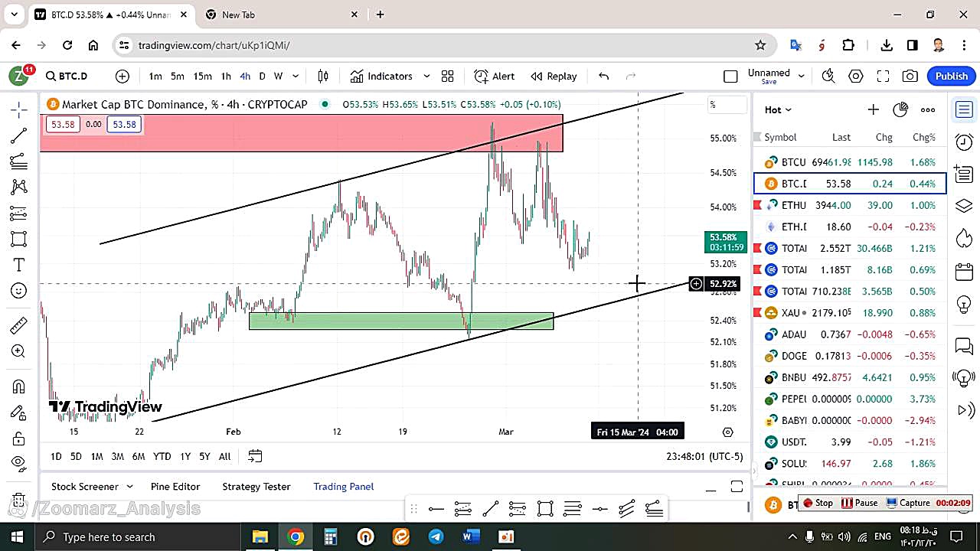The width and height of the screenshot is (980, 551).
Task: Open the emoji icons tool
Action: pyautogui.click(x=19, y=291)
